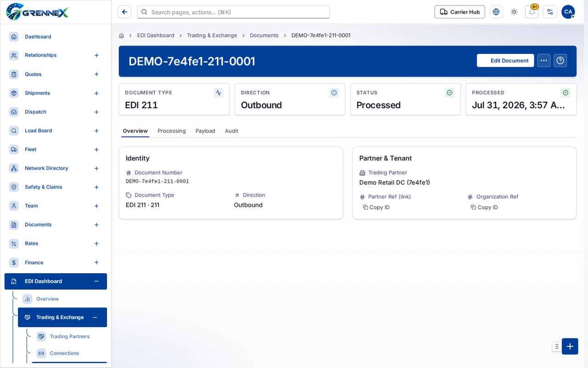Click the Trading Partners sidebar icon
The height and width of the screenshot is (368, 588).
pyautogui.click(x=41, y=336)
